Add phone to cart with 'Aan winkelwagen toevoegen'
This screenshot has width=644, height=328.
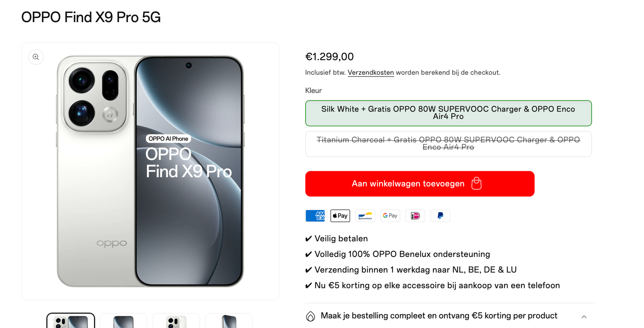[x=408, y=184]
